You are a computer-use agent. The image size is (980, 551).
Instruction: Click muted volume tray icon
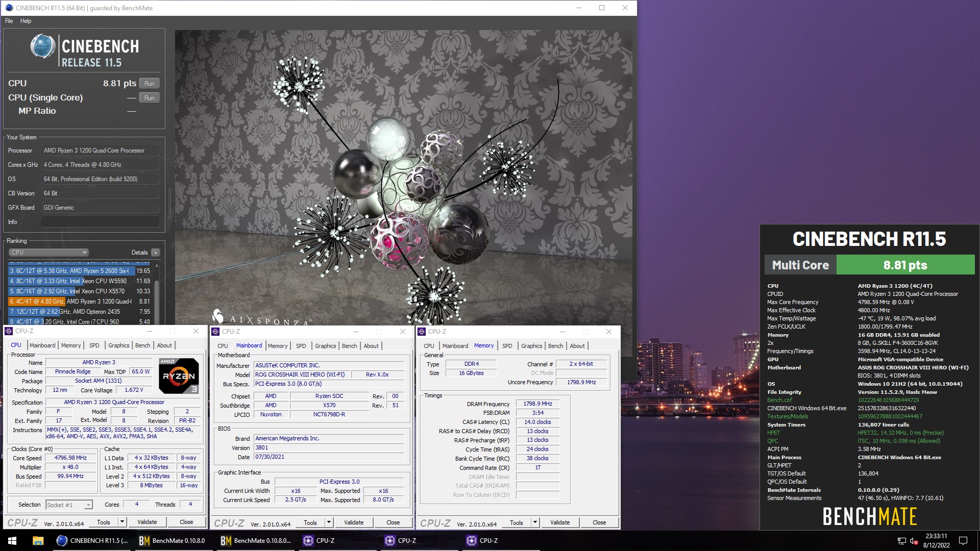[914, 541]
